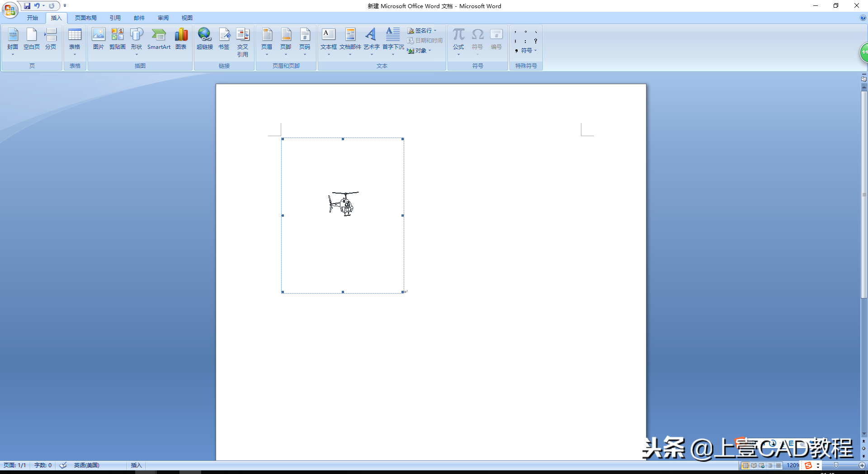Insert a 签名行 signature line
The width and height of the screenshot is (868, 474).
coord(422,31)
